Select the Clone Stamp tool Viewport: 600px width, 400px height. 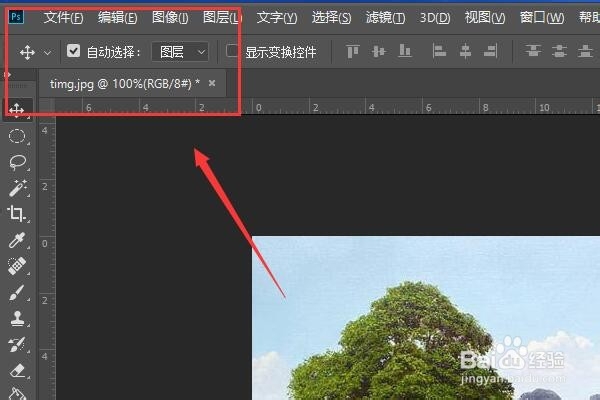pyautogui.click(x=17, y=318)
